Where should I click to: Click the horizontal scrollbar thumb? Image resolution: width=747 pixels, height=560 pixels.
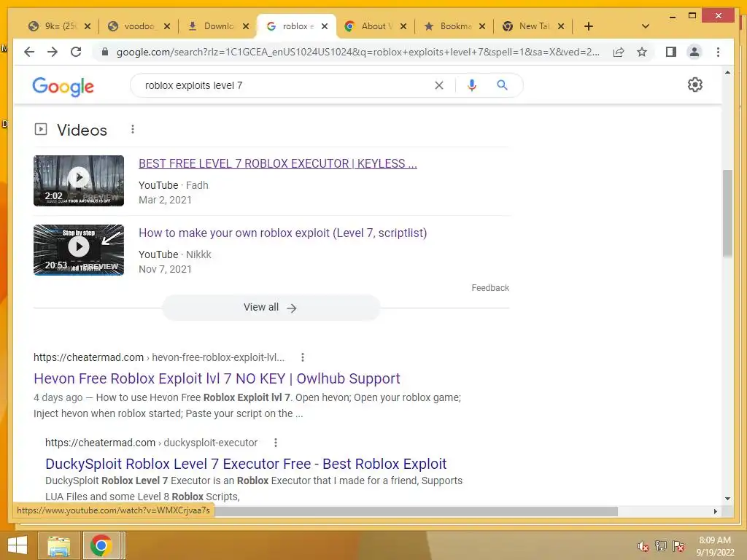(415, 511)
